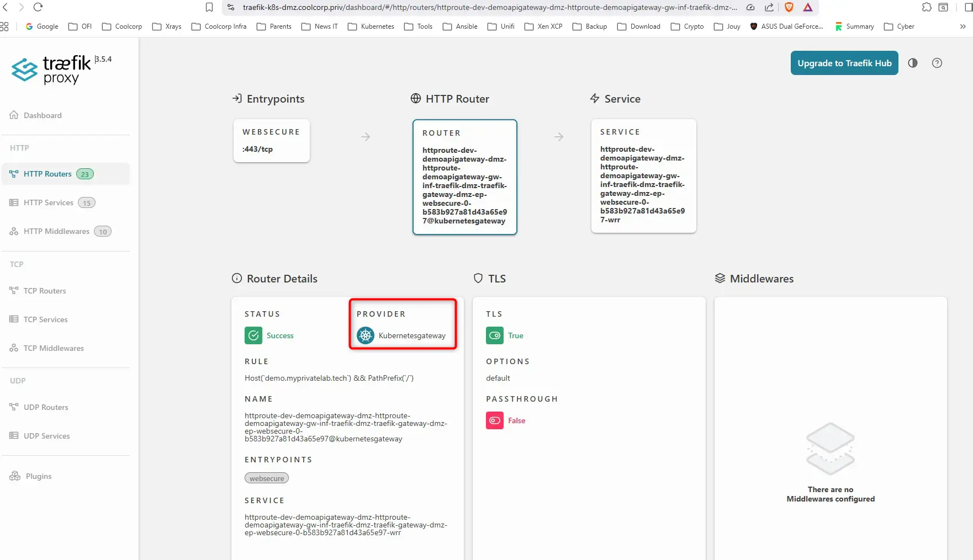Click the websecure entrypoint badge
Viewport: 973px width, 560px height.
tap(266, 478)
